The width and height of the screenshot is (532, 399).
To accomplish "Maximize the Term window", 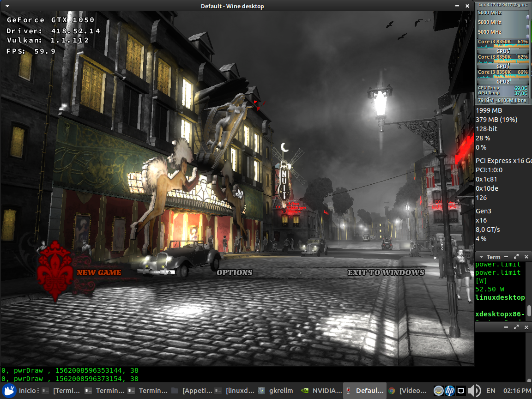I will click(x=516, y=257).
